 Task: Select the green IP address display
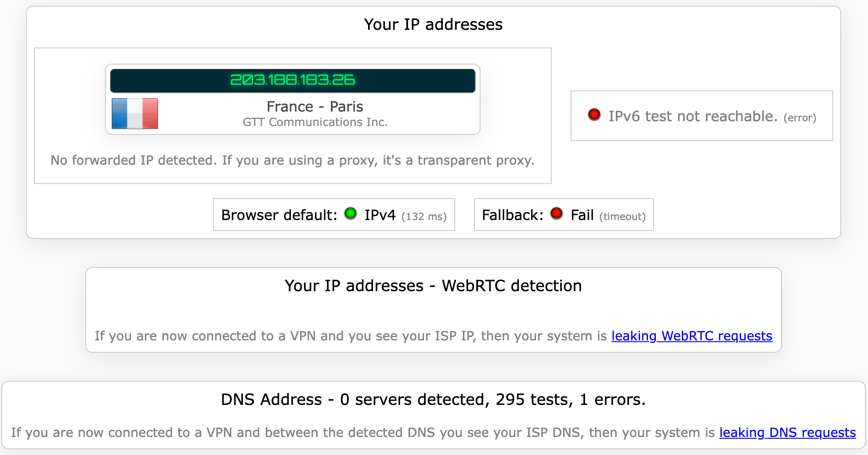coord(292,80)
